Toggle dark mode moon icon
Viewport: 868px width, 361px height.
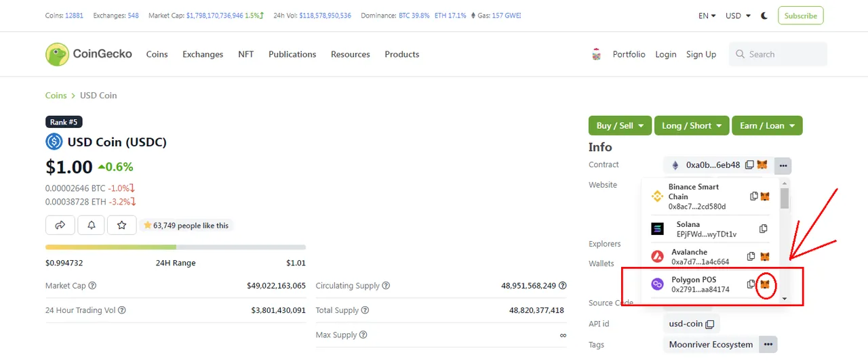click(765, 16)
